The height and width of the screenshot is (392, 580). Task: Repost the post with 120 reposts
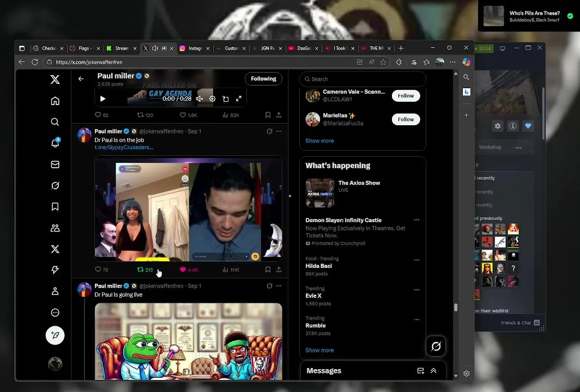[145, 115]
